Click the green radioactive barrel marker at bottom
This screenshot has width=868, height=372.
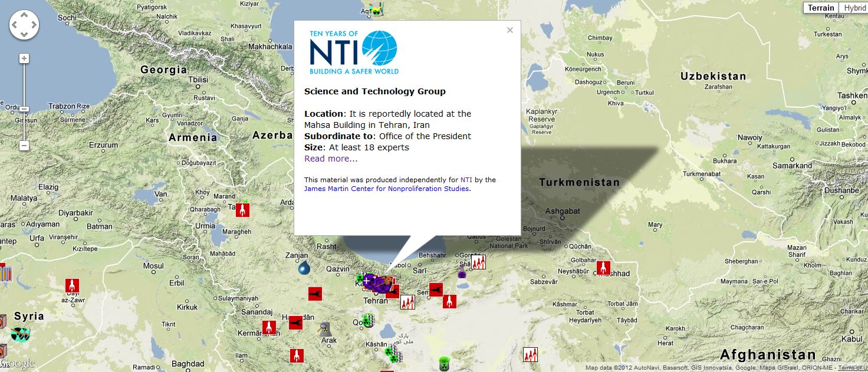(444, 364)
